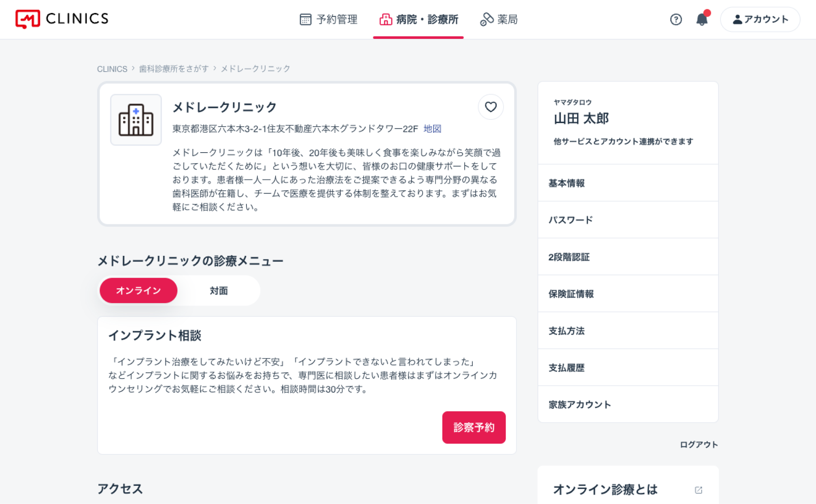Click the 山田 太郎 account name
The height and width of the screenshot is (504, 816).
point(581,118)
